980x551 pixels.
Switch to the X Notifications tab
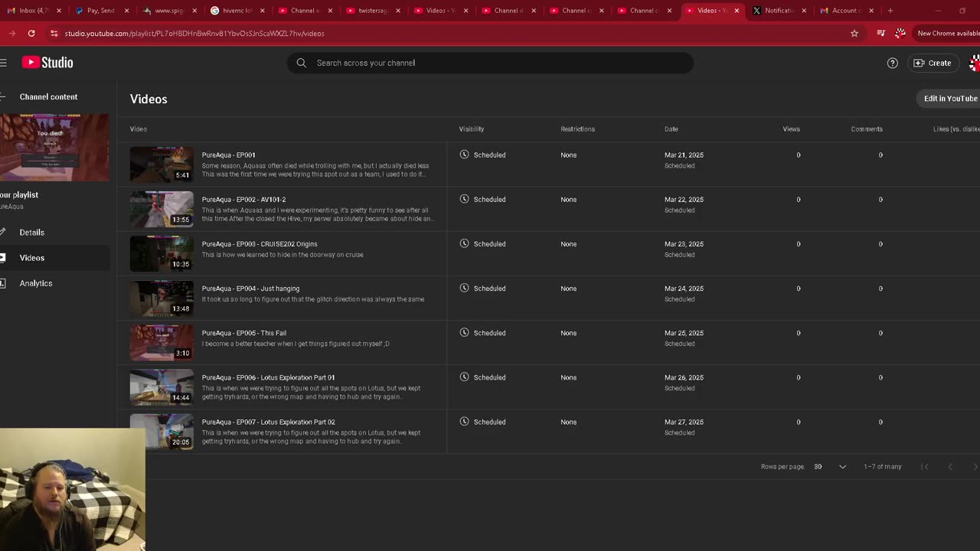[779, 11]
